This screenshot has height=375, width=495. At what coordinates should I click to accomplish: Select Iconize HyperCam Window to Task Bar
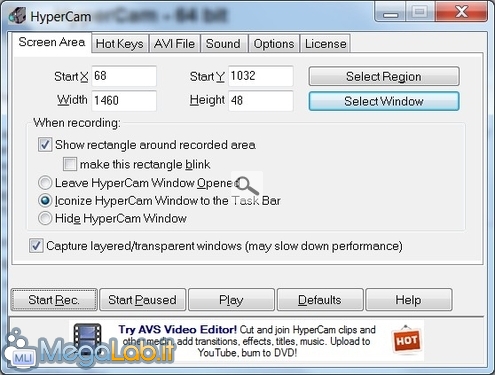coord(45,201)
